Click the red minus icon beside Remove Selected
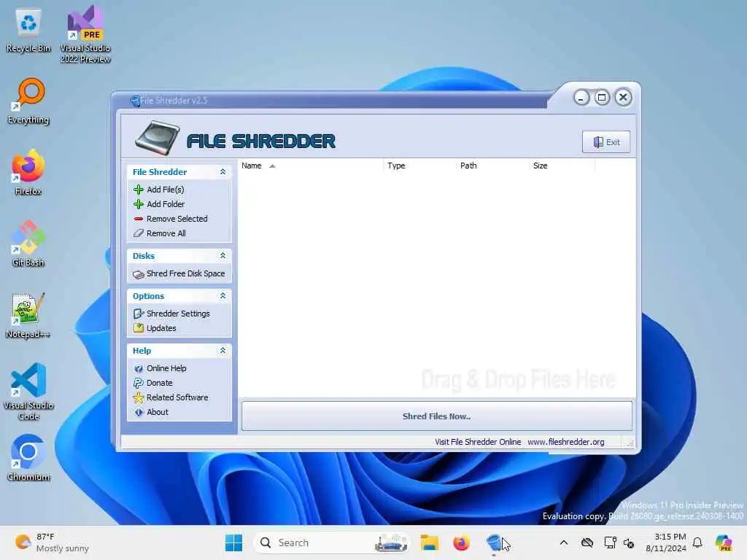This screenshot has width=747, height=560. [x=138, y=219]
